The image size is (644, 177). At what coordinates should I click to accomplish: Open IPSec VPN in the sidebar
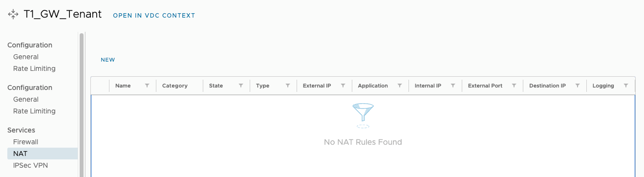tap(31, 165)
